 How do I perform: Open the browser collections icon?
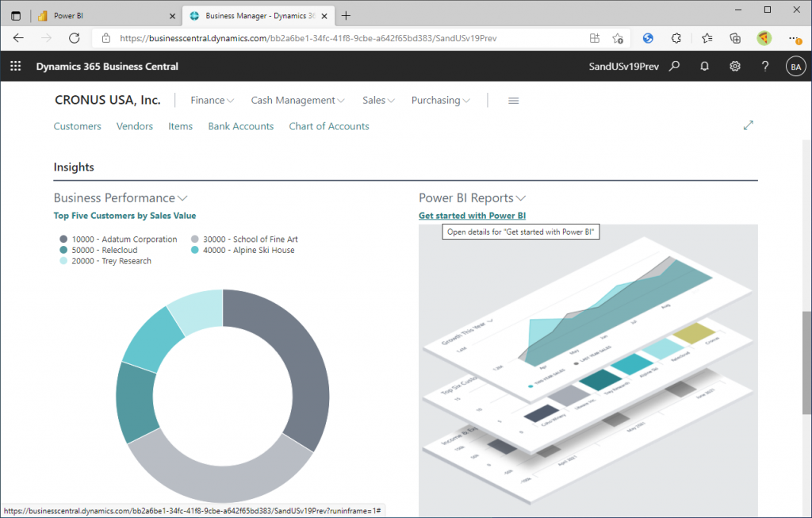point(735,38)
